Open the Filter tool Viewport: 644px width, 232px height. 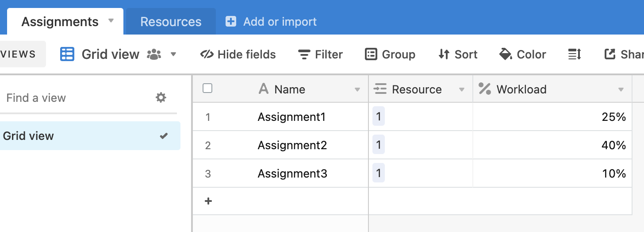point(320,54)
